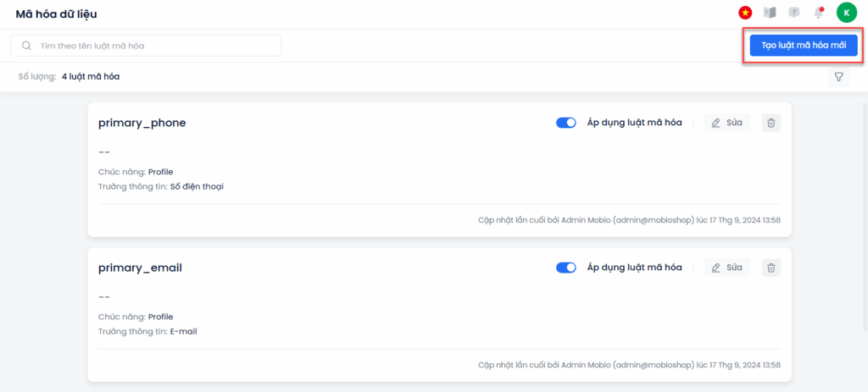
Task: Open the help question mark icon
Action: click(x=794, y=12)
